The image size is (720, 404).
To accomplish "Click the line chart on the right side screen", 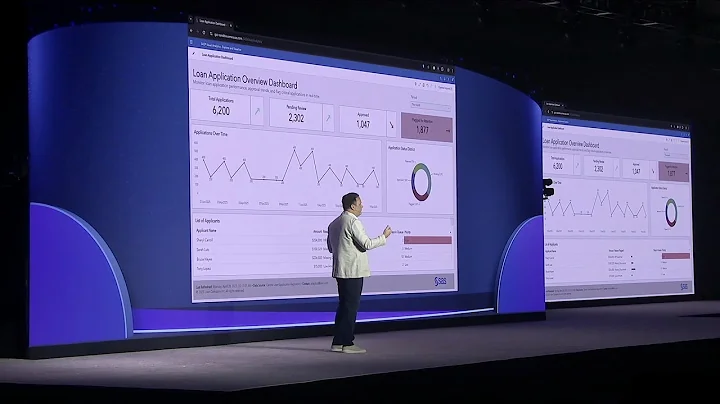I will (x=596, y=207).
